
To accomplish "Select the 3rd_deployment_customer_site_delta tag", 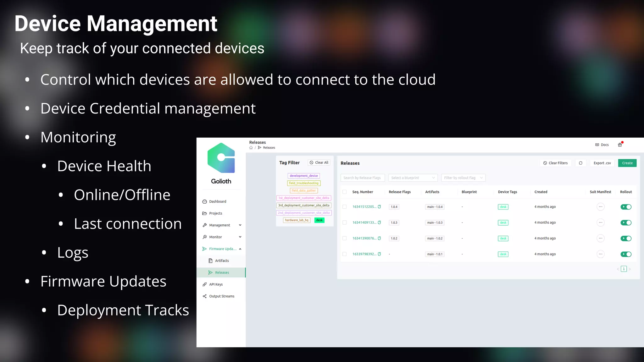I will pos(304,206).
